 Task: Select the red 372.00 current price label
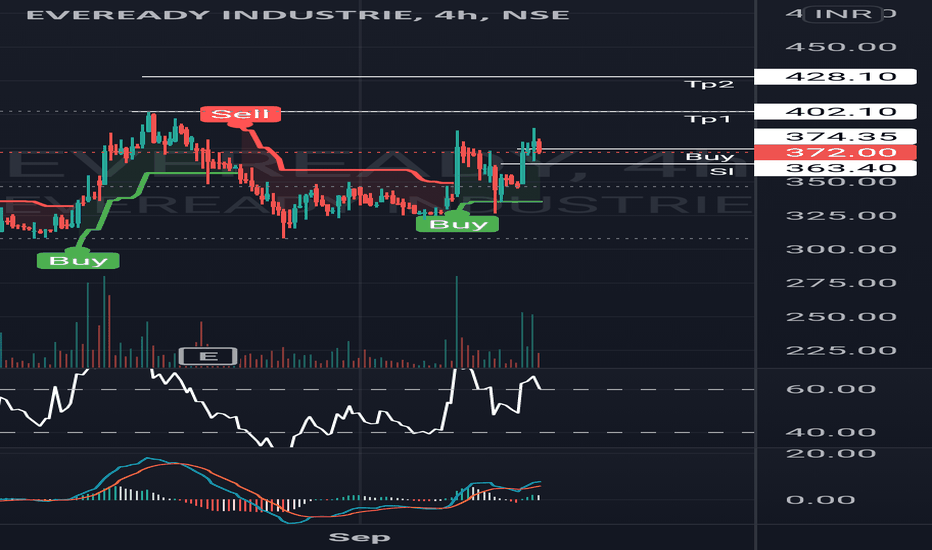835,153
